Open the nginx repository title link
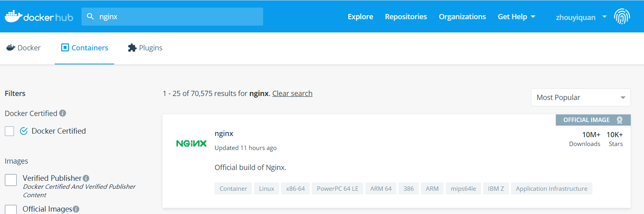 coord(224,134)
